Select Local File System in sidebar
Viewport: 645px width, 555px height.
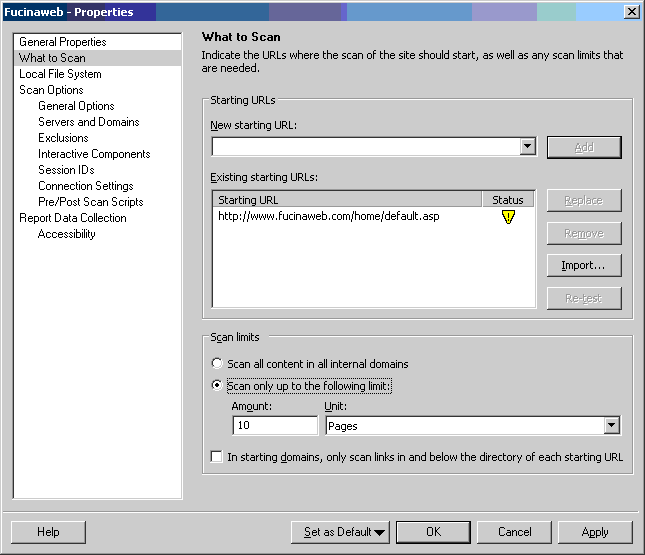click(x=60, y=74)
